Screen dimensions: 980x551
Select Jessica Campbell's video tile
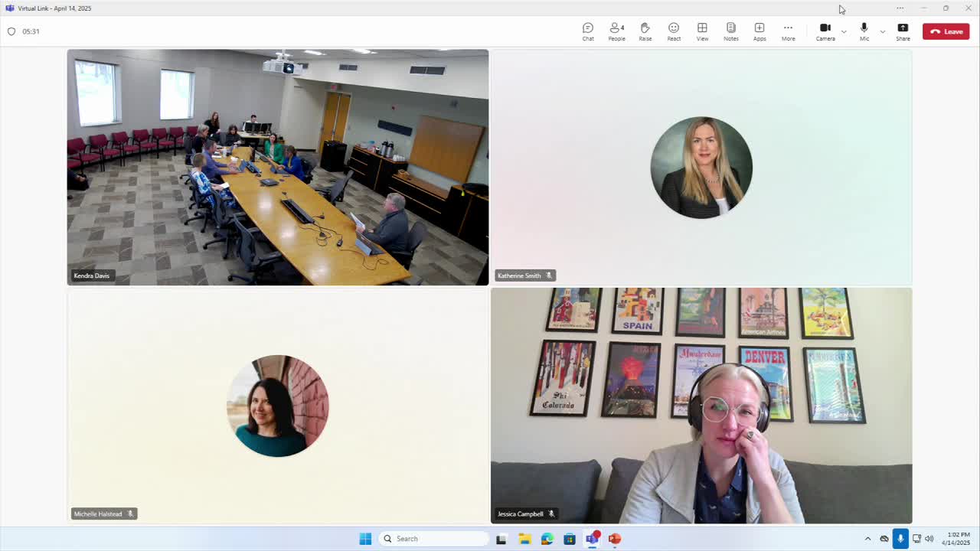pos(701,406)
